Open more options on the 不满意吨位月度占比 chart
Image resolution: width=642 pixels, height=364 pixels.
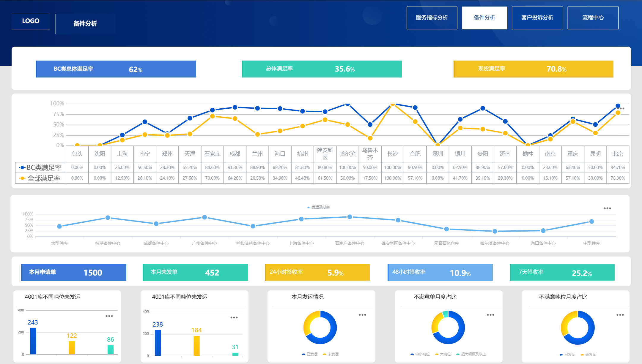click(620, 315)
